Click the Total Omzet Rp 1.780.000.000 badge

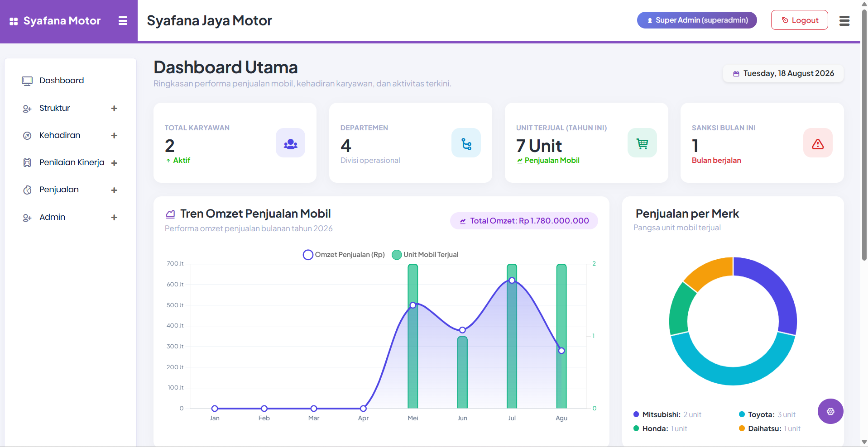524,221
